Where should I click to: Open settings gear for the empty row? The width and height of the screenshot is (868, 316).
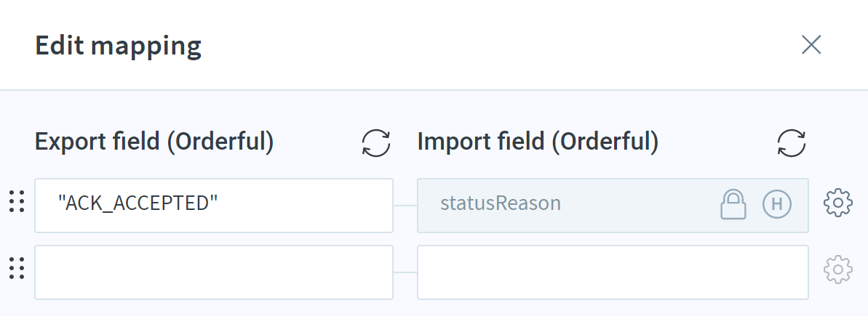point(838,270)
